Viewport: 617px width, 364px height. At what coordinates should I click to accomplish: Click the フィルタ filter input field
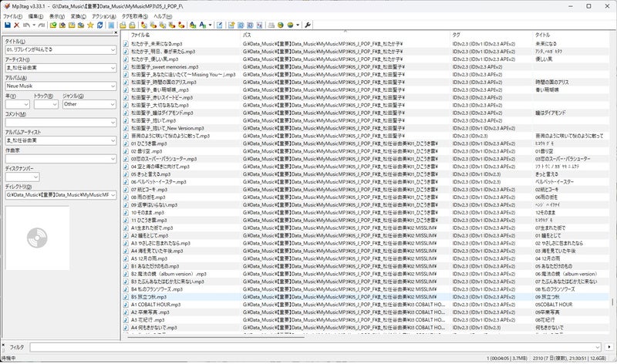308,347
